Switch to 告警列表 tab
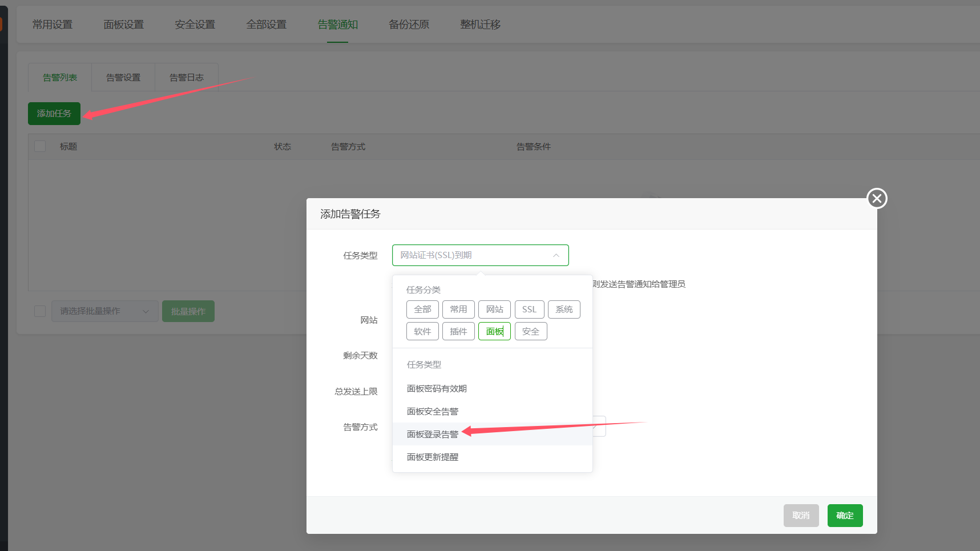The height and width of the screenshot is (551, 980). (x=60, y=77)
